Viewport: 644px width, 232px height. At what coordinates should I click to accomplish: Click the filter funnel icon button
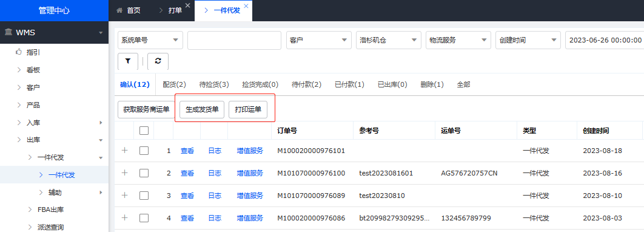128,61
